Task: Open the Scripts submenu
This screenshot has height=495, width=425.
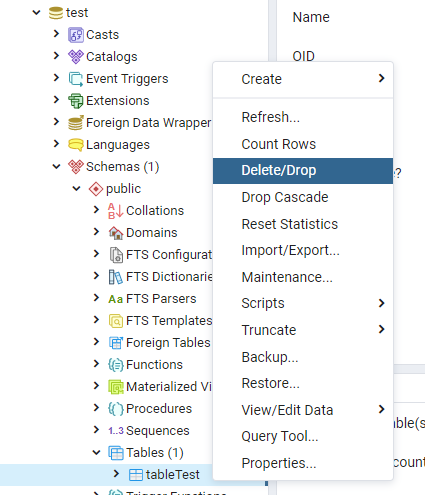Action: (x=303, y=303)
